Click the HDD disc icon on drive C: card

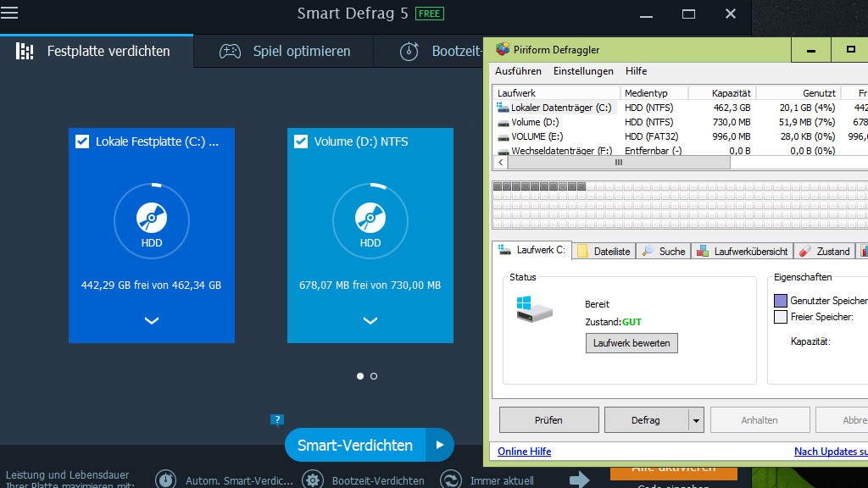coord(152,218)
